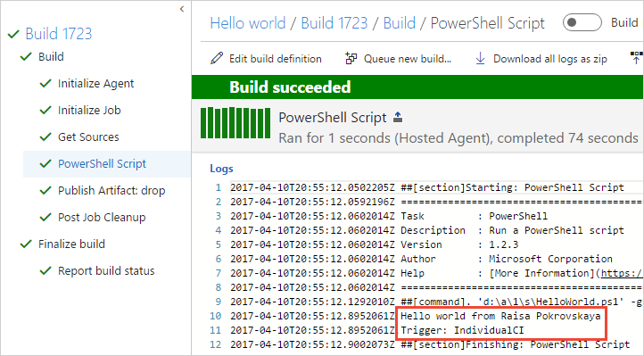This screenshot has width=644, height=356.
Task: Select Report build status step
Action: pos(106,270)
